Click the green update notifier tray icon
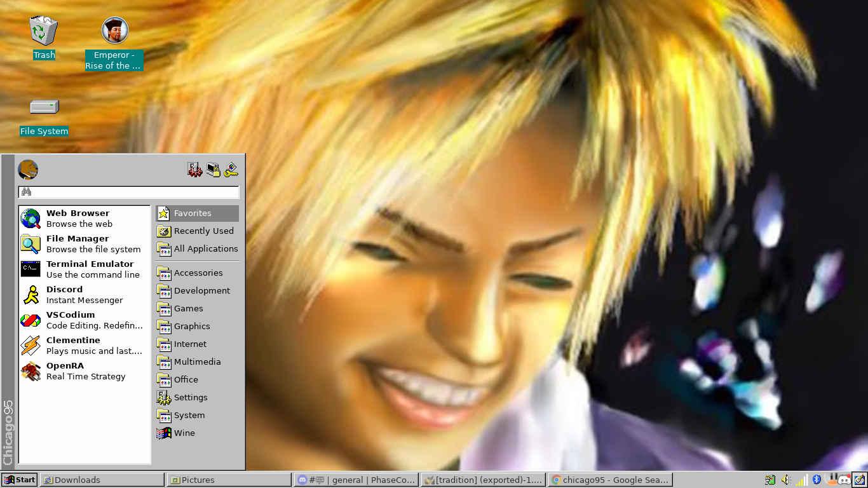This screenshot has height=488, width=868. point(770,480)
